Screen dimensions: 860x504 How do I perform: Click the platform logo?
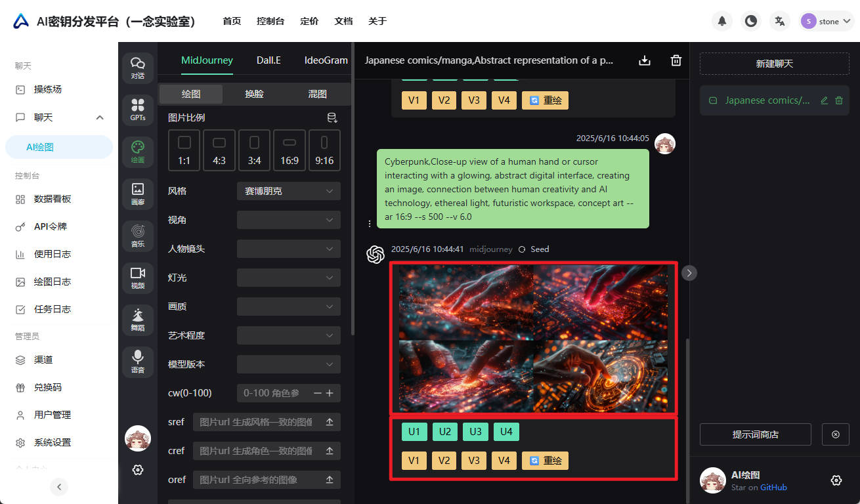pyautogui.click(x=22, y=21)
